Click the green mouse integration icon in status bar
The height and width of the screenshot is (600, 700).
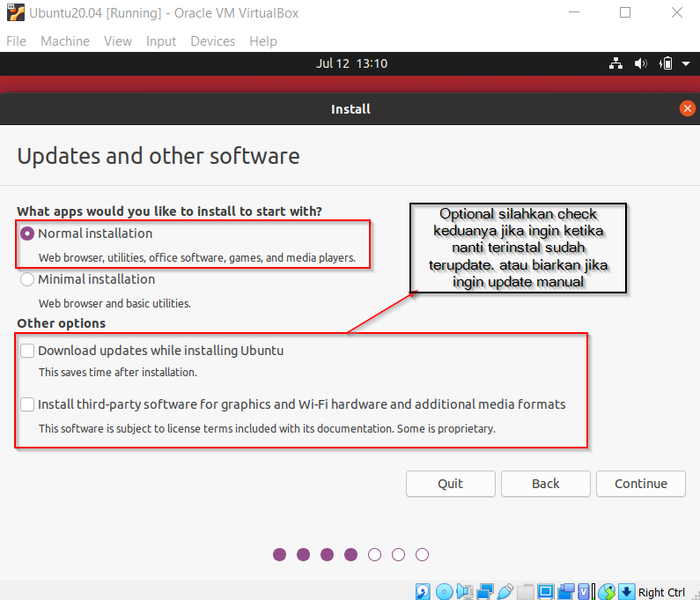(607, 591)
